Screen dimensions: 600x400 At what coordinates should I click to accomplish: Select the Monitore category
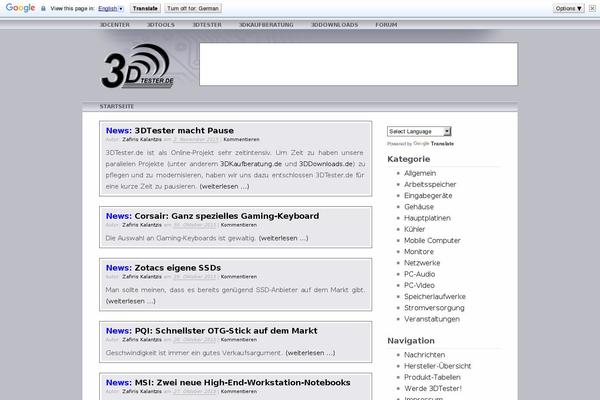419,251
